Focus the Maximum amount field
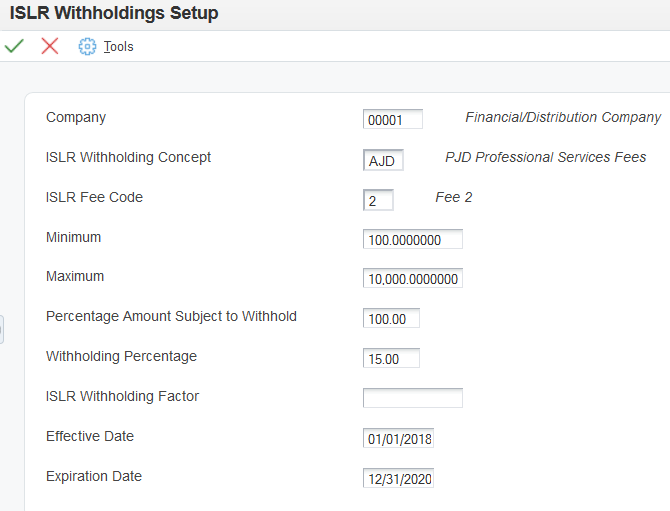This screenshot has height=511, width=670. tap(413, 278)
